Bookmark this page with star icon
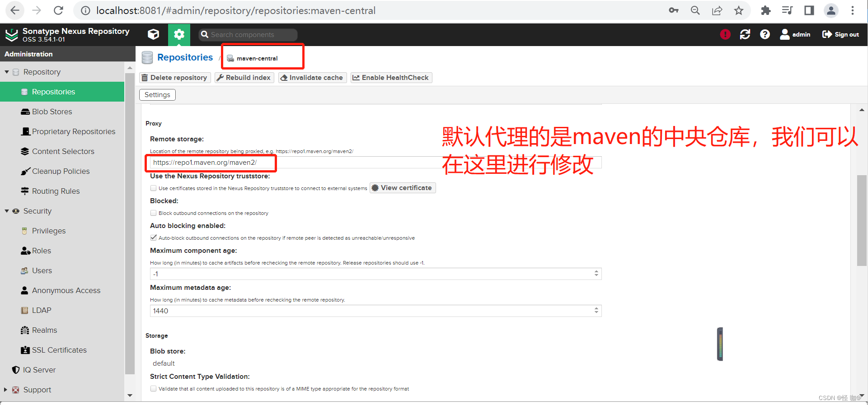The height and width of the screenshot is (405, 868). pyautogui.click(x=739, y=10)
